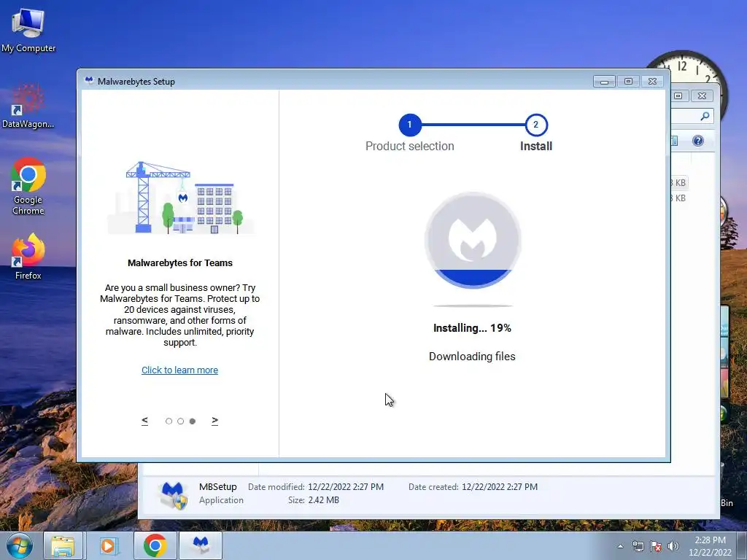
Task: Open My Computer desktop icon
Action: [28, 31]
